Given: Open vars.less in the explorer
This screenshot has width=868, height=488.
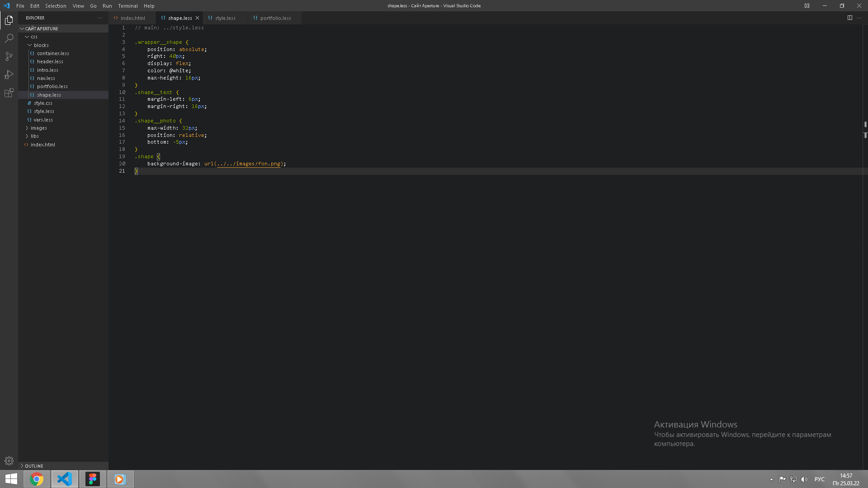Looking at the screenshot, I should 63,120.
